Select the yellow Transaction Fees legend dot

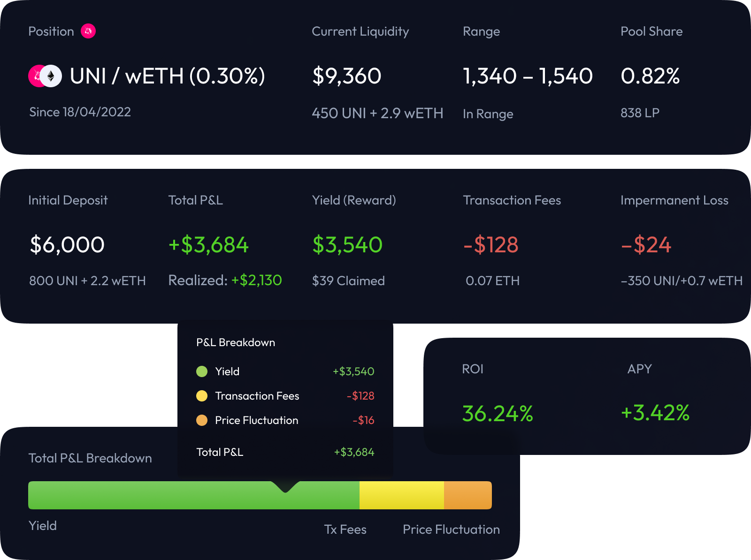[x=202, y=396]
